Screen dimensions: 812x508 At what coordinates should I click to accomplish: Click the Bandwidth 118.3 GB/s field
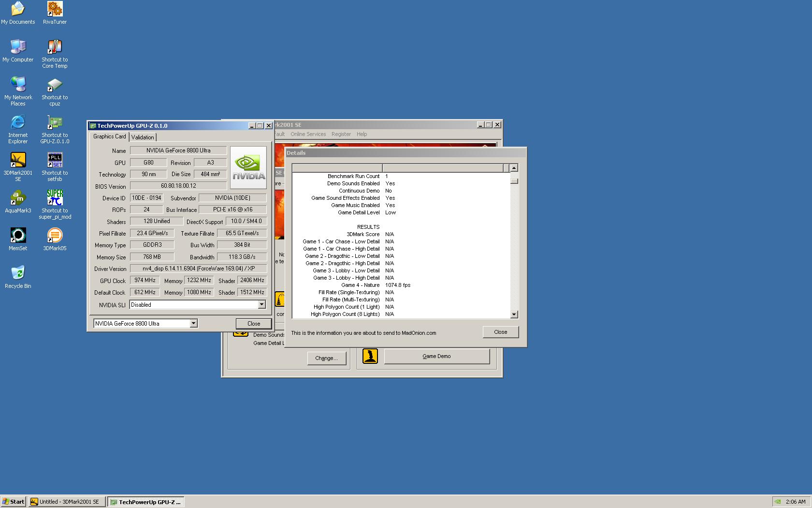pyautogui.click(x=242, y=257)
